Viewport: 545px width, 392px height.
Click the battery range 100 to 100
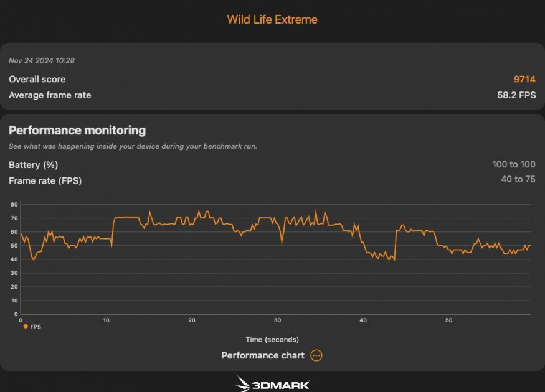[x=513, y=165]
